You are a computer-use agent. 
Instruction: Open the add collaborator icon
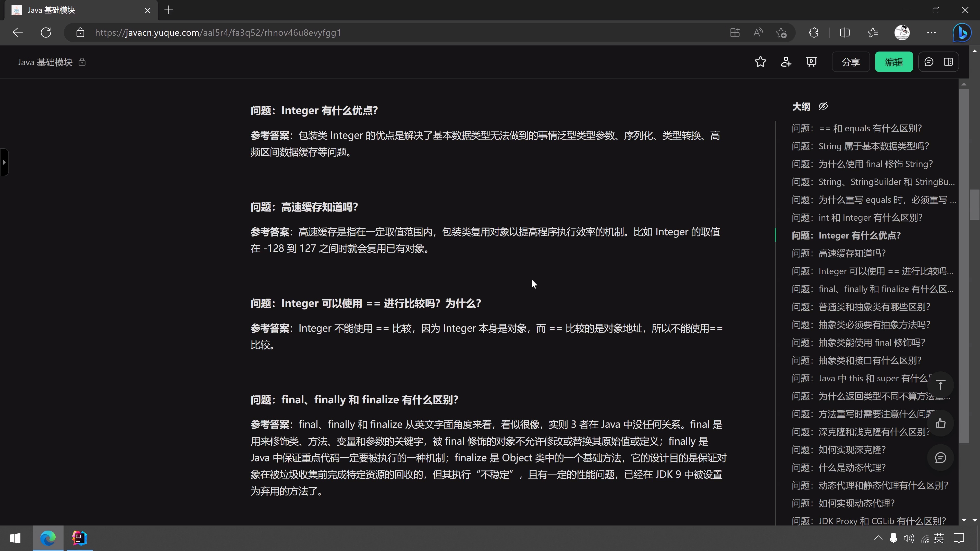786,61
